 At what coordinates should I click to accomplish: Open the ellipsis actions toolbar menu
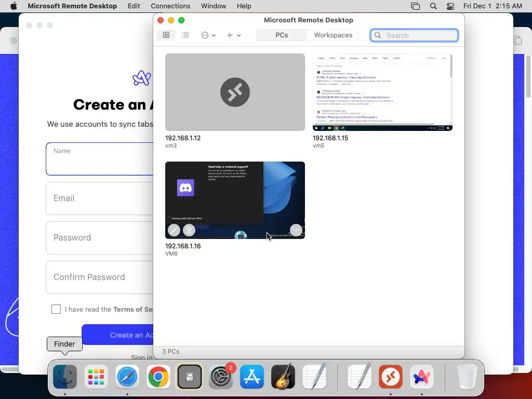click(x=208, y=35)
